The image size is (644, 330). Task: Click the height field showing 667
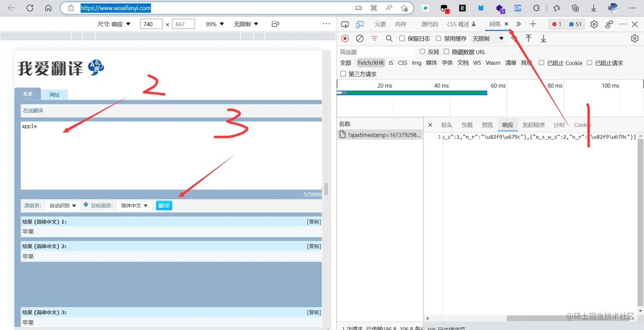[184, 24]
